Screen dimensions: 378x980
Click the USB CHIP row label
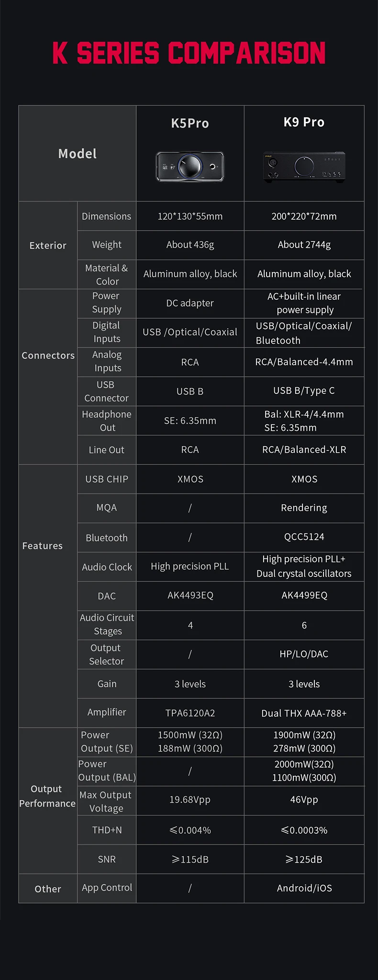click(107, 479)
